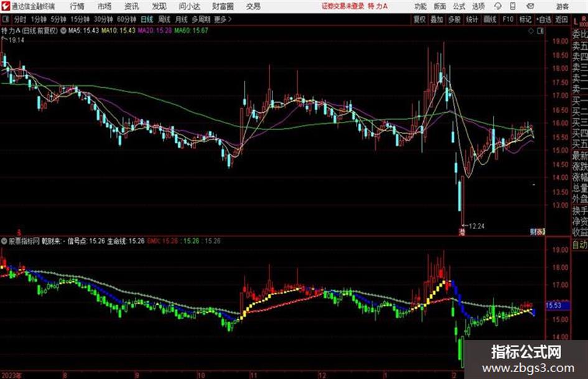Click the 游客 guest account button

pyautogui.click(x=562, y=6)
